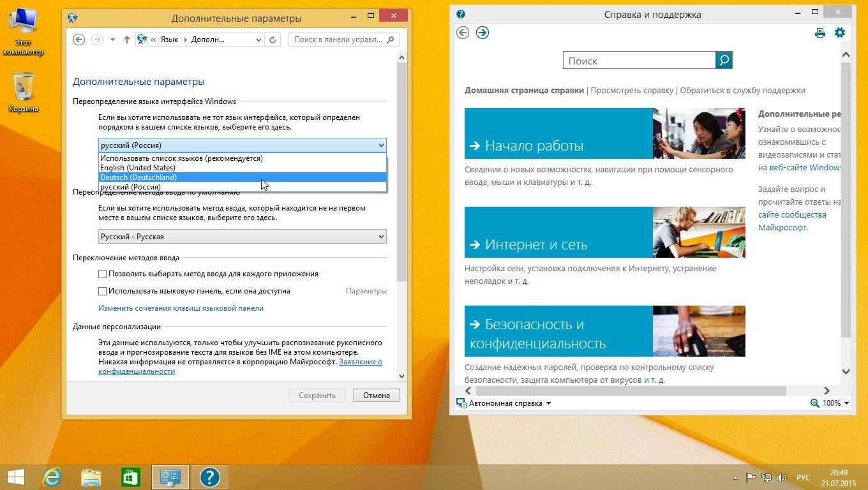Open 'Изменить сочетания клавиш языковой панели' link
868x490 pixels.
(x=181, y=308)
